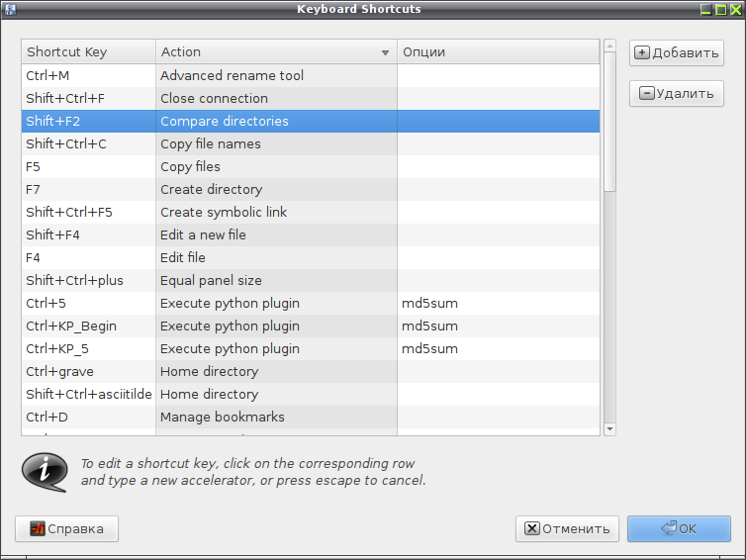Viewport: 746px width, 560px height.
Task: Click the Ctrl+KP_Begin shortcut cell
Action: [88, 327]
